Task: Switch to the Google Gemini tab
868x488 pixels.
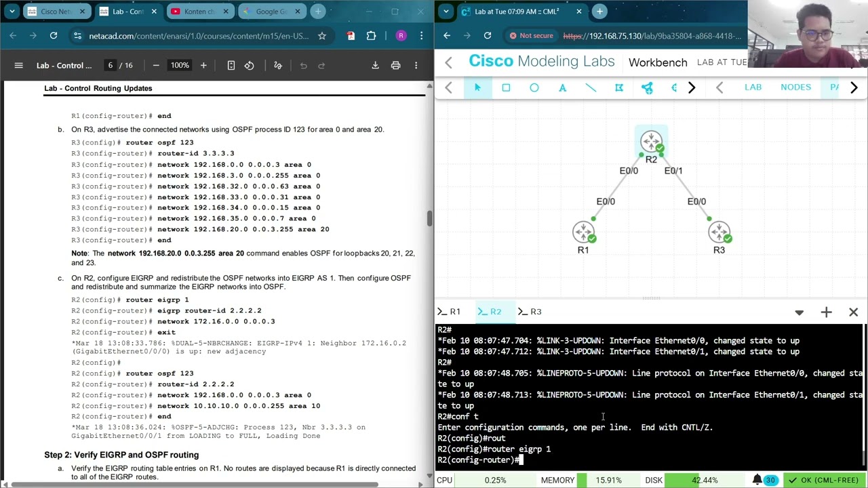Action: [272, 12]
